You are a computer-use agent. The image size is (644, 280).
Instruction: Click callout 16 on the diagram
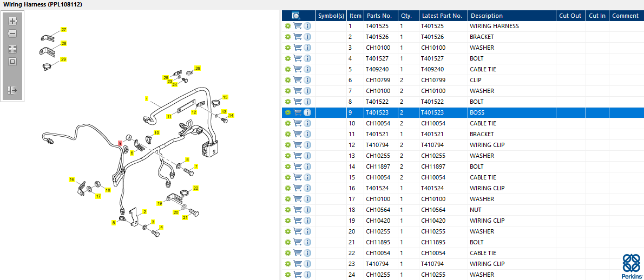pyautogui.click(x=72, y=179)
